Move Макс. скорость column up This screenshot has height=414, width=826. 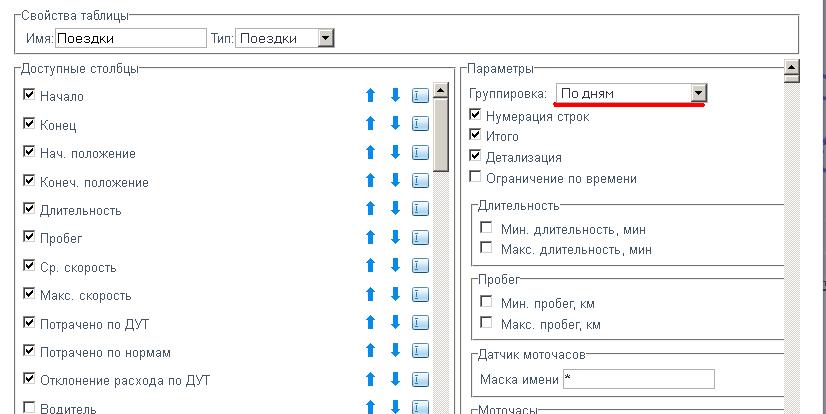coord(370,294)
